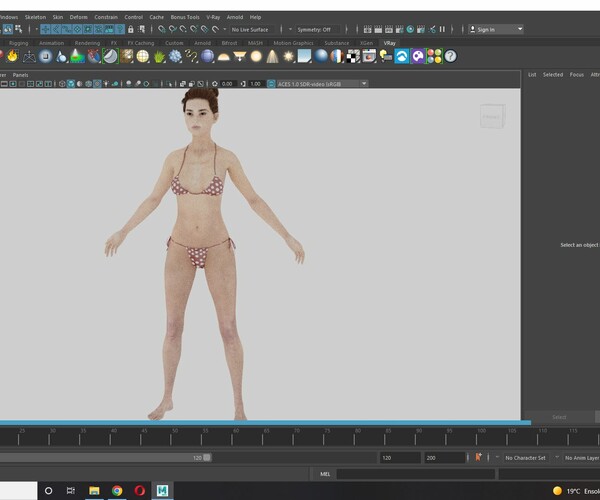The height and width of the screenshot is (500, 600).
Task: Switch to the XGen shelf tab
Action: [366, 43]
